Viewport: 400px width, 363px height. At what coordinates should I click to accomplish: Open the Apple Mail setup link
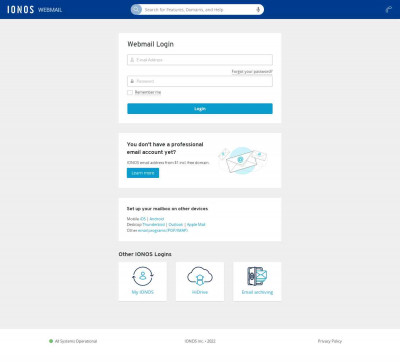click(x=196, y=225)
